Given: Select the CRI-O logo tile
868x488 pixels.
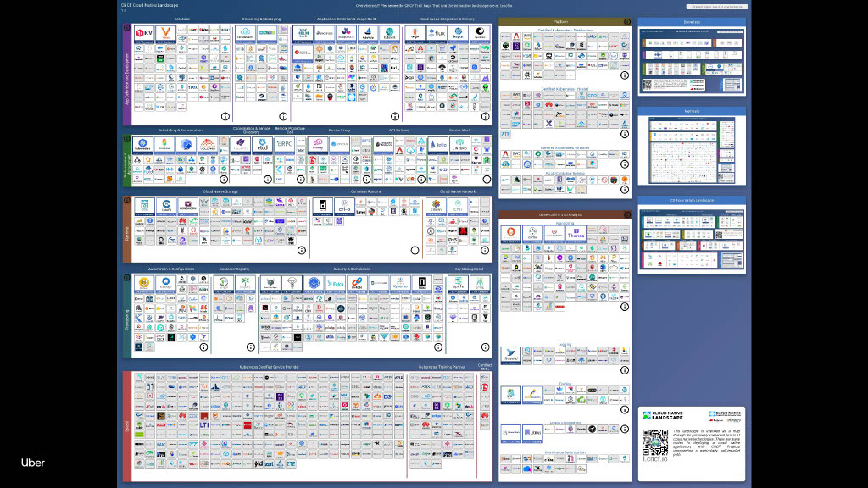Looking at the screenshot, I should (344, 207).
